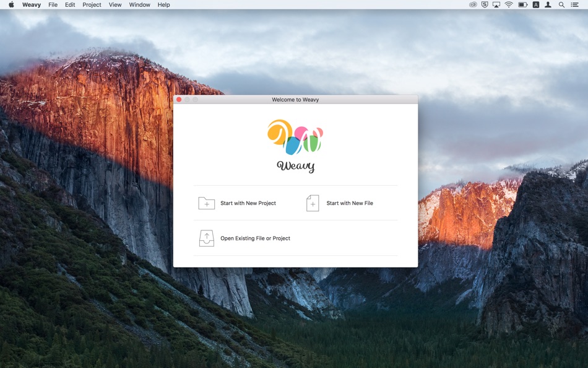Click the AirPlay display icon

point(496,4)
